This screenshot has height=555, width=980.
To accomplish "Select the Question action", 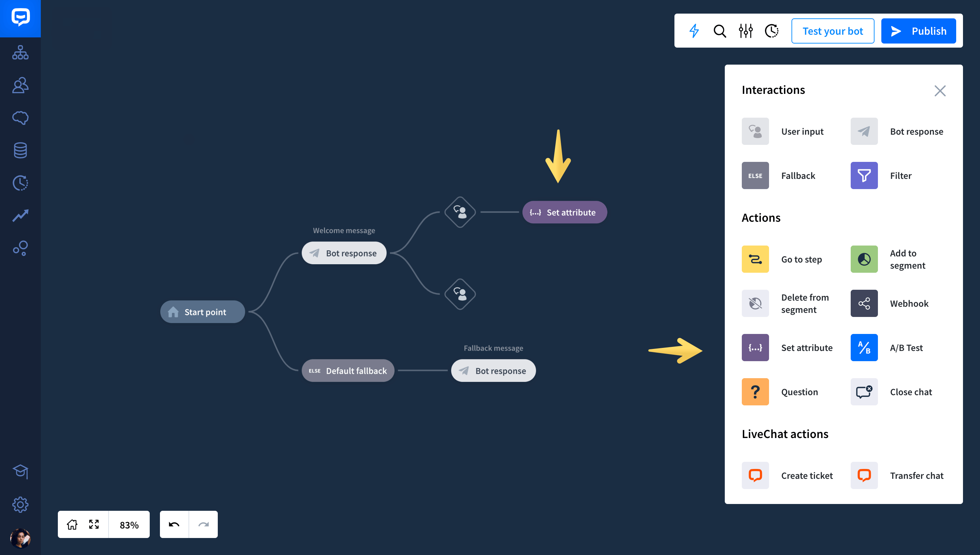I will pos(780,392).
